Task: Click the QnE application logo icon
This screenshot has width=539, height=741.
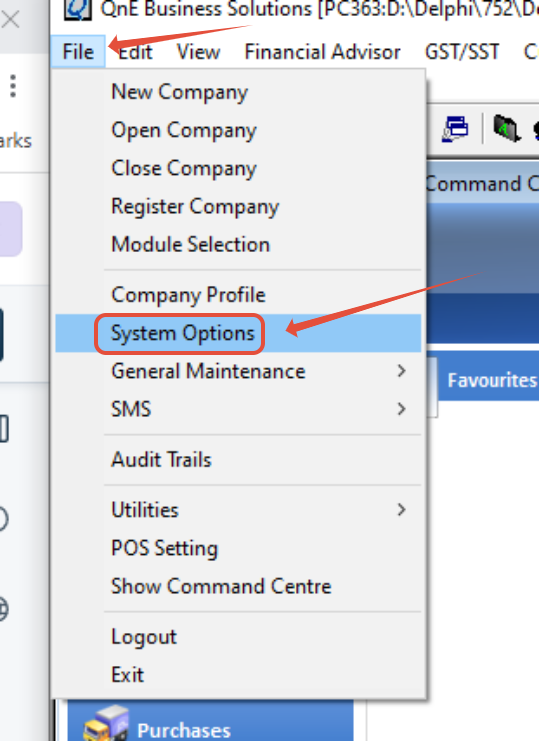Action: (77, 9)
